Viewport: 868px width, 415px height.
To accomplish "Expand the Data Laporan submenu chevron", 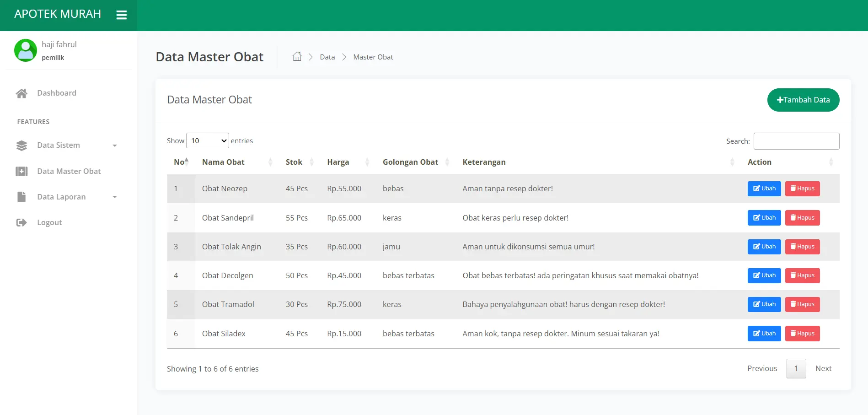I will 115,197.
